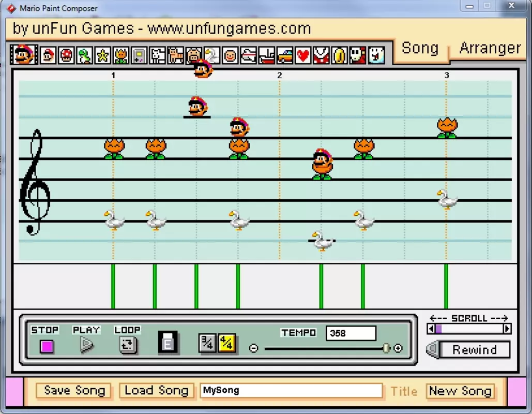Click the Save Song button
532x414 pixels.
[x=74, y=391]
